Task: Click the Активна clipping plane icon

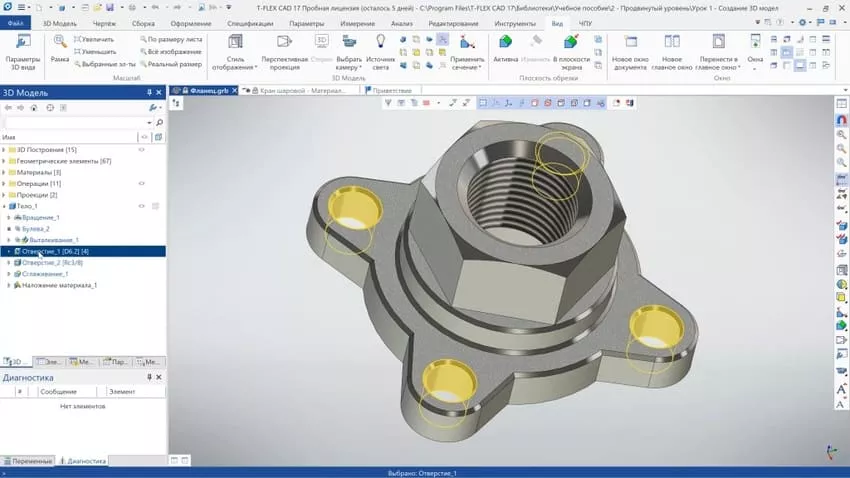Action: coord(505,42)
